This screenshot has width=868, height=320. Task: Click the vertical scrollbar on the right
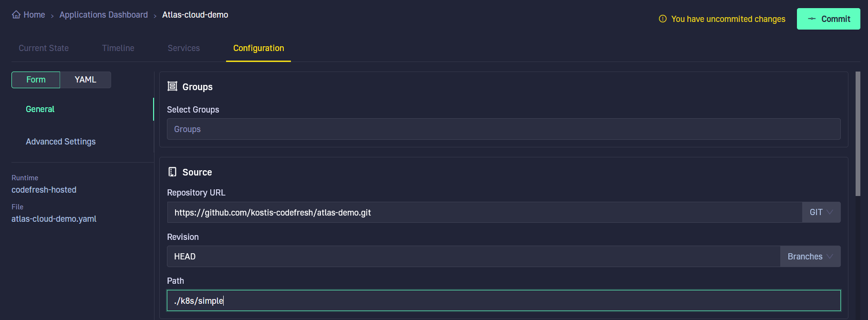pyautogui.click(x=858, y=134)
